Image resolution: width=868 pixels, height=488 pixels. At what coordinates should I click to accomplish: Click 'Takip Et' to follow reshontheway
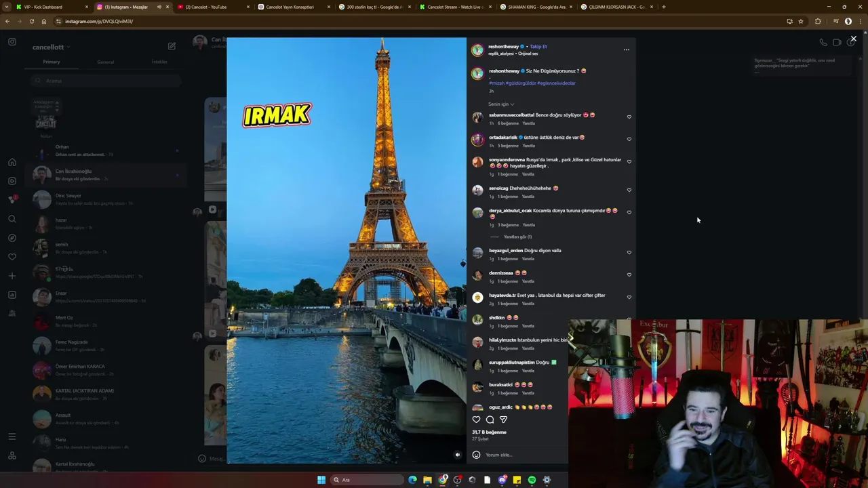click(538, 46)
